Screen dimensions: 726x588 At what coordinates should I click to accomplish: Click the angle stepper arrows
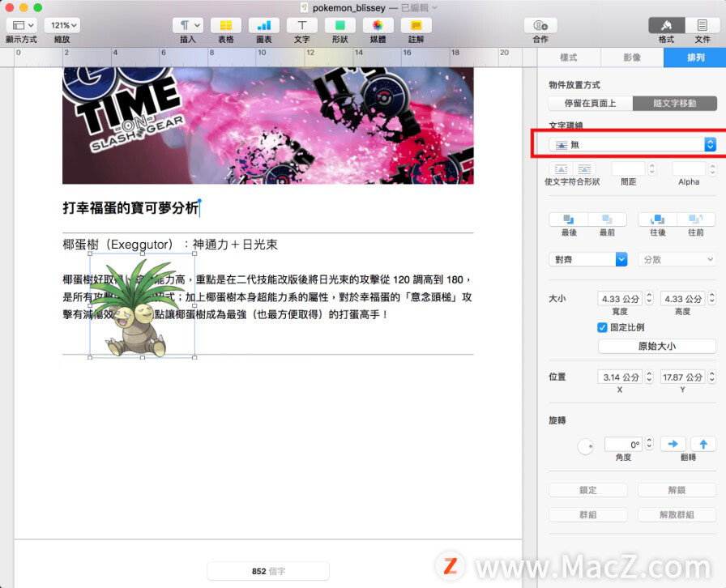pos(649,444)
